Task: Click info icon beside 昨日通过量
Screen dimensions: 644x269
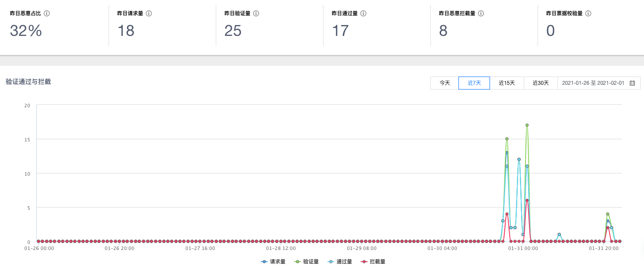Action: click(x=363, y=13)
